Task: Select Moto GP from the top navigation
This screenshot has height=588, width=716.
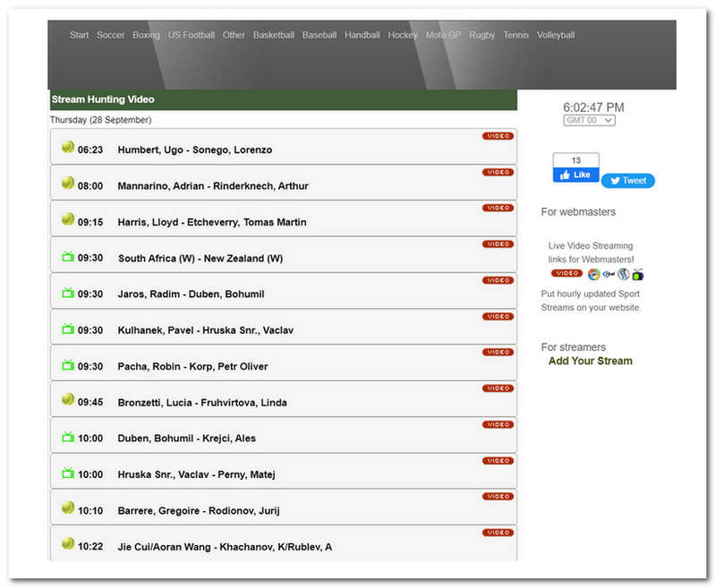Action: pyautogui.click(x=443, y=36)
